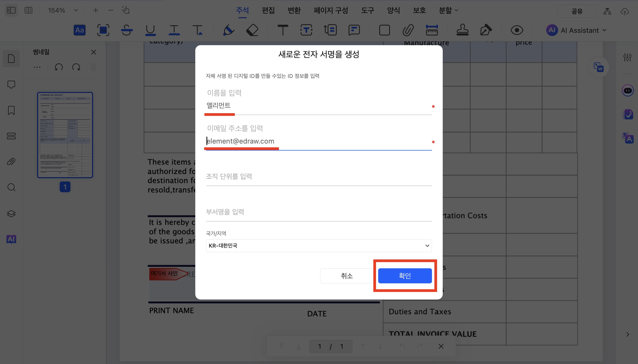Screen dimensions: 638x364
Task: Zoom out with the minus icon
Action: (x=111, y=10)
